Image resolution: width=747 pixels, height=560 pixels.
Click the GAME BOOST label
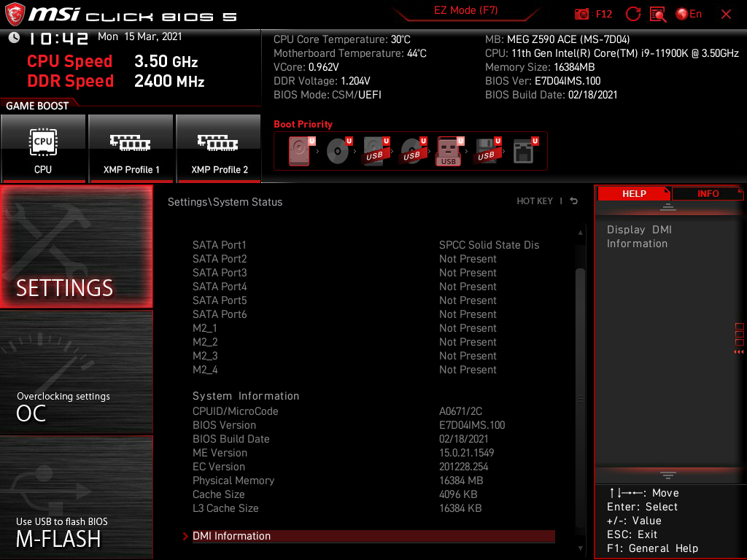[x=37, y=106]
